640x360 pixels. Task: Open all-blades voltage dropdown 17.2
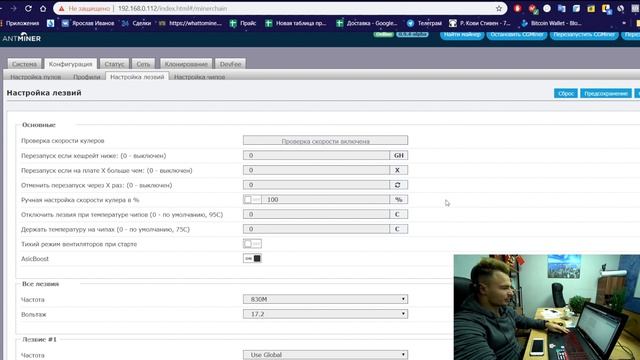325,314
